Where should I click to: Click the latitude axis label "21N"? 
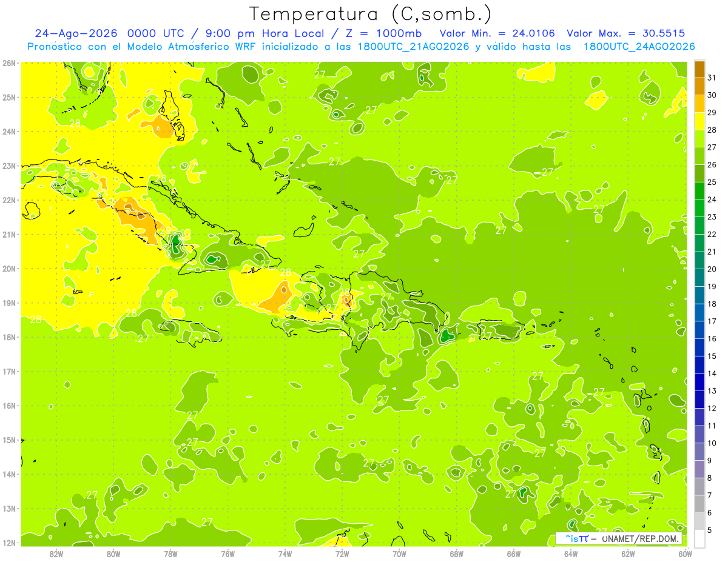[x=8, y=234]
